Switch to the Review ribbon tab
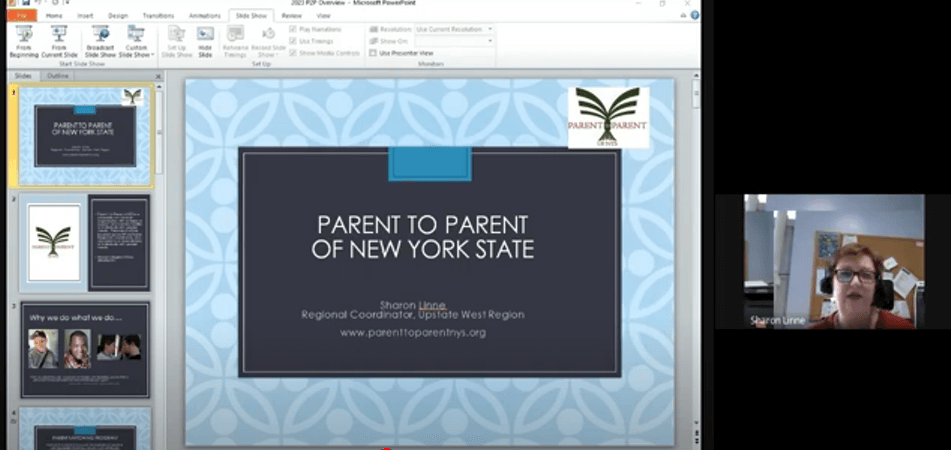 [x=291, y=15]
